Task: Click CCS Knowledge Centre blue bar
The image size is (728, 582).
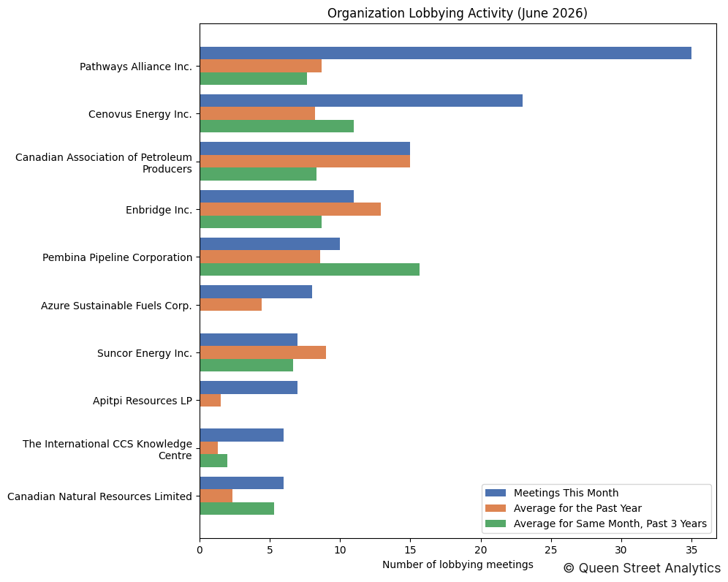Action: (x=242, y=435)
